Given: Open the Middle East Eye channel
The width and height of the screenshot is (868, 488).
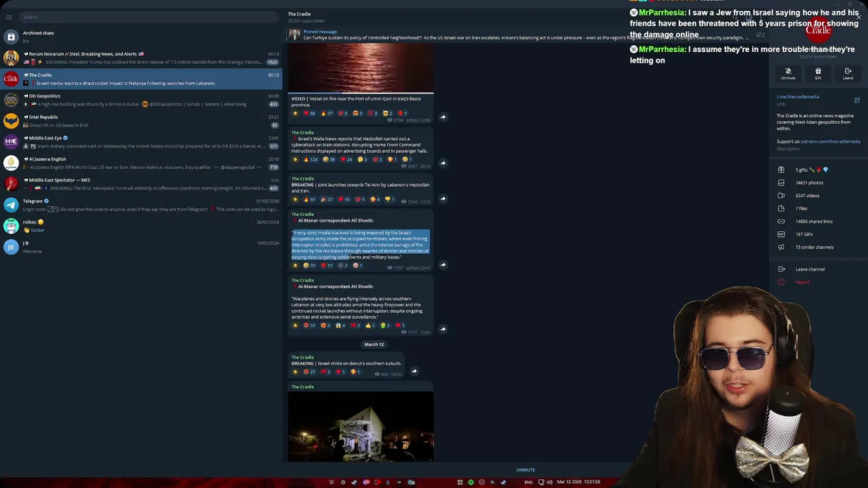Looking at the screenshot, I should (141, 142).
